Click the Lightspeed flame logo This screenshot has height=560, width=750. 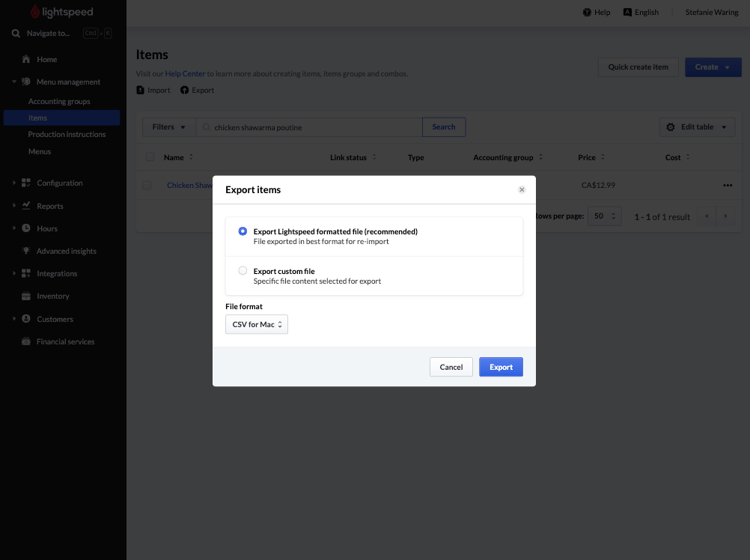pos(35,11)
